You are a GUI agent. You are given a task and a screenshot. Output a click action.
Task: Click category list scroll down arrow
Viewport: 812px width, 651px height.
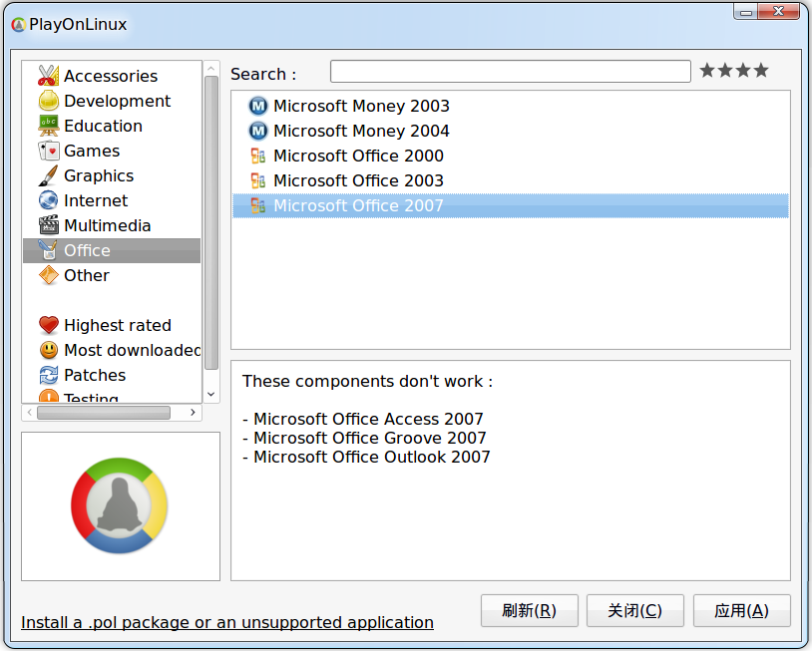coord(210,395)
